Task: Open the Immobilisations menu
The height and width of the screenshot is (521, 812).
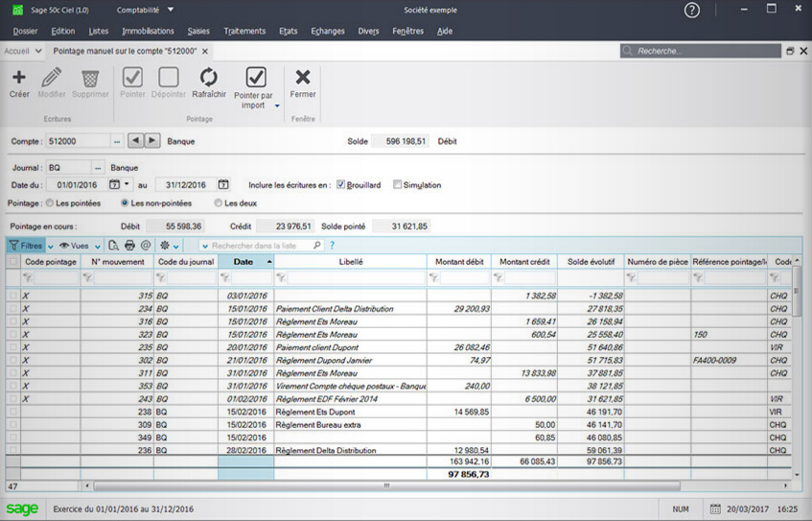Action: 148,31
